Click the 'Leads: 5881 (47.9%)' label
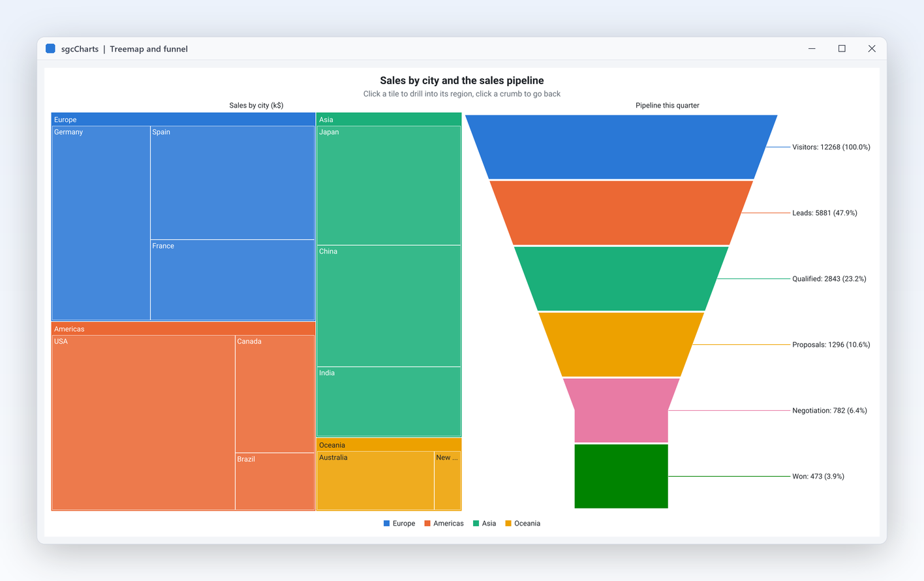This screenshot has width=924, height=581. tap(824, 213)
